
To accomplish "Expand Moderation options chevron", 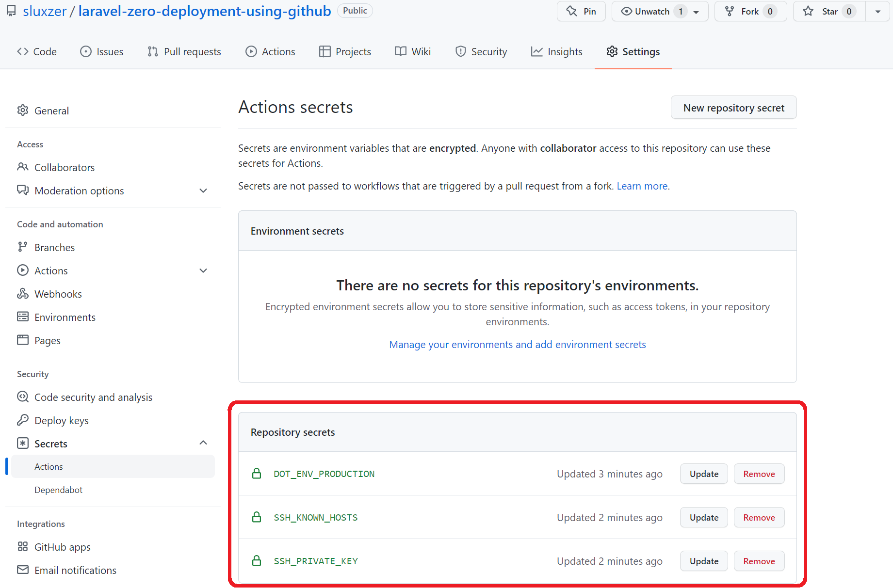I will [203, 191].
